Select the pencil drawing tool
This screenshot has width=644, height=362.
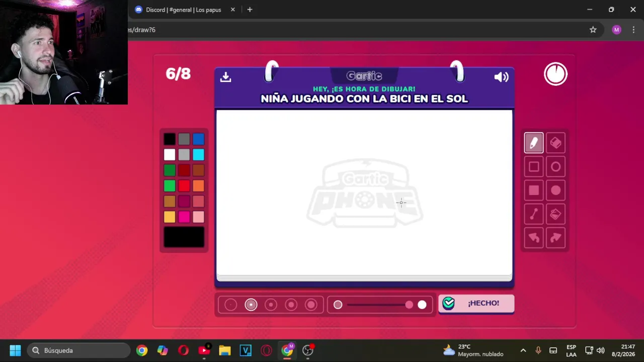(x=534, y=143)
